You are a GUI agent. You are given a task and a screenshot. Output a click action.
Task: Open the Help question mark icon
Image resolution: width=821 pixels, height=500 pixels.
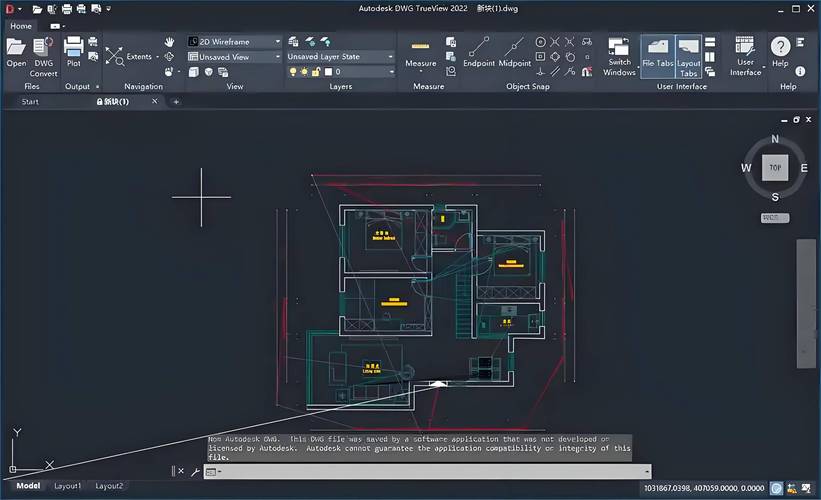pos(780,50)
